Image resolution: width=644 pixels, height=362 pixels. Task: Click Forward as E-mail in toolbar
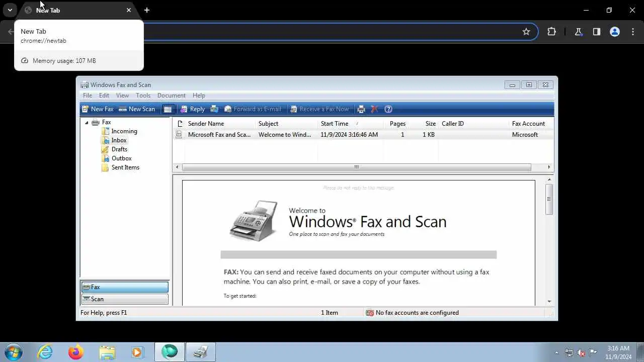pyautogui.click(x=253, y=109)
